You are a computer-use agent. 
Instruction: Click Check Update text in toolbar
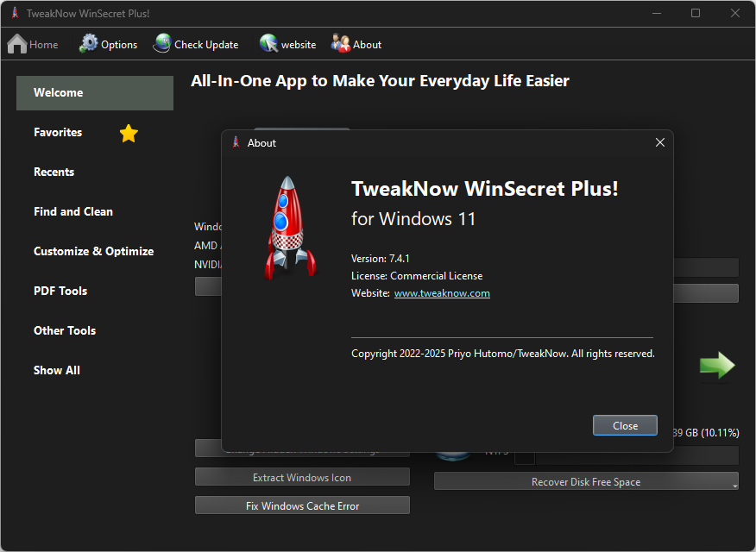click(206, 45)
